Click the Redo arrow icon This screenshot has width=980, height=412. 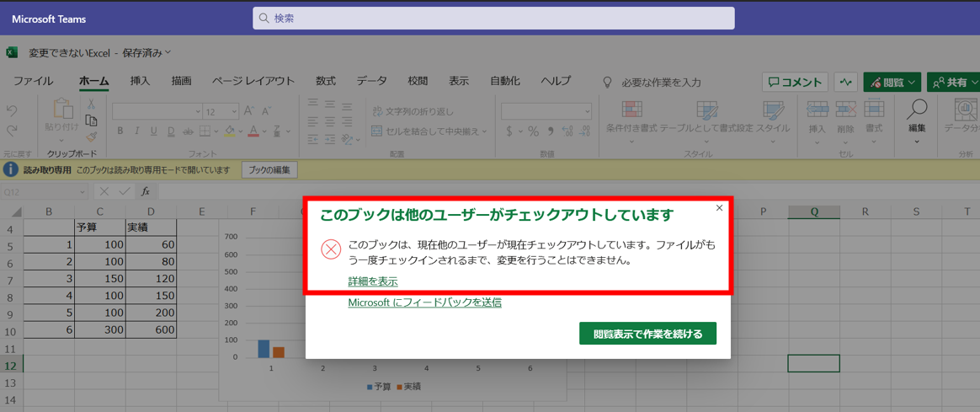coord(12,131)
